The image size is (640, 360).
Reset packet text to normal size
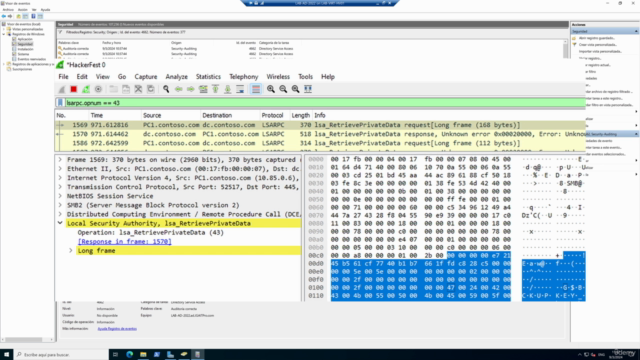point(295,89)
